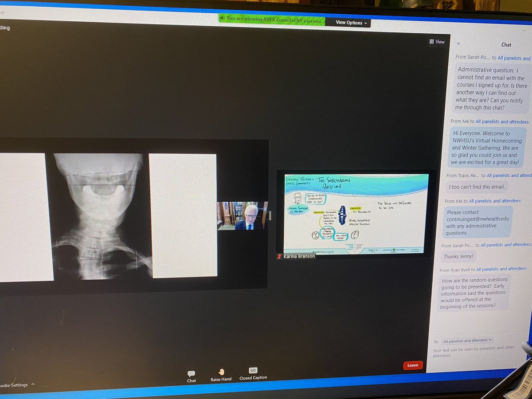The image size is (532, 399).
Task: Click the continuinged@nwhealth.edu contact message
Action: pyautogui.click(x=477, y=223)
